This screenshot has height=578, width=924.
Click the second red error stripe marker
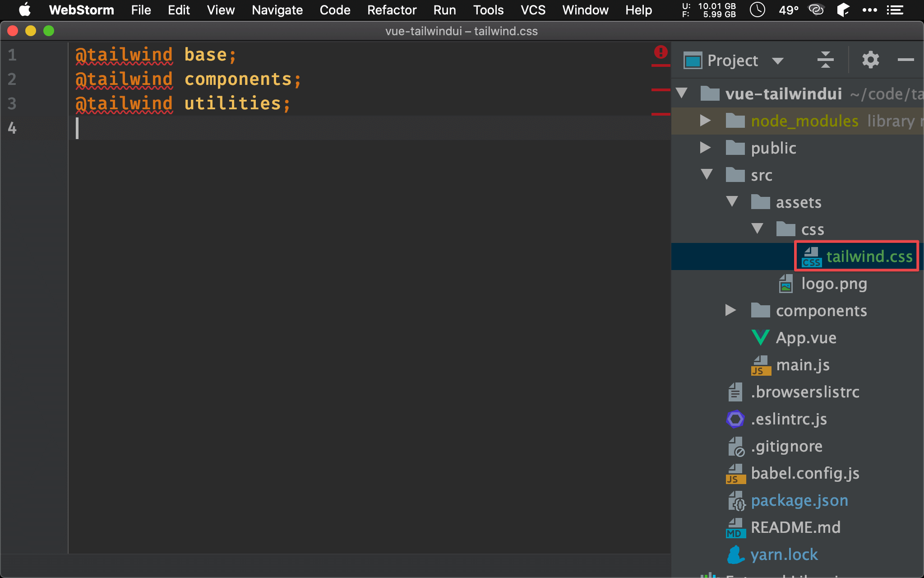pos(661,90)
